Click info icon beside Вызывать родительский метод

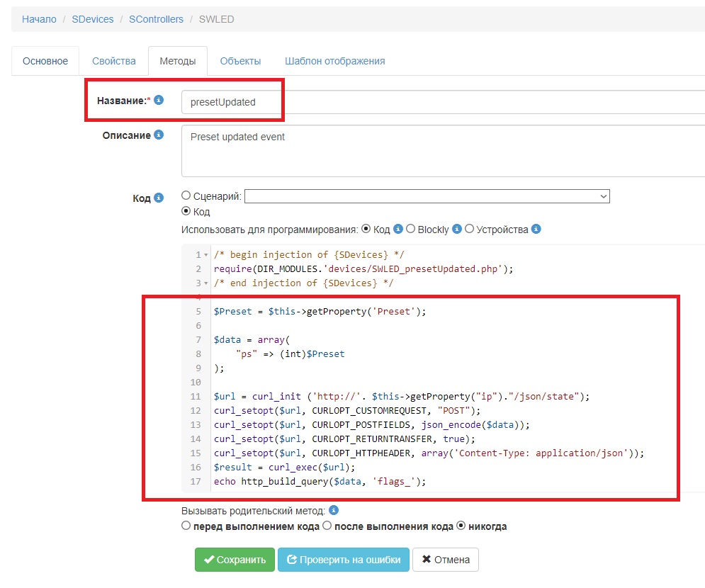tap(334, 510)
